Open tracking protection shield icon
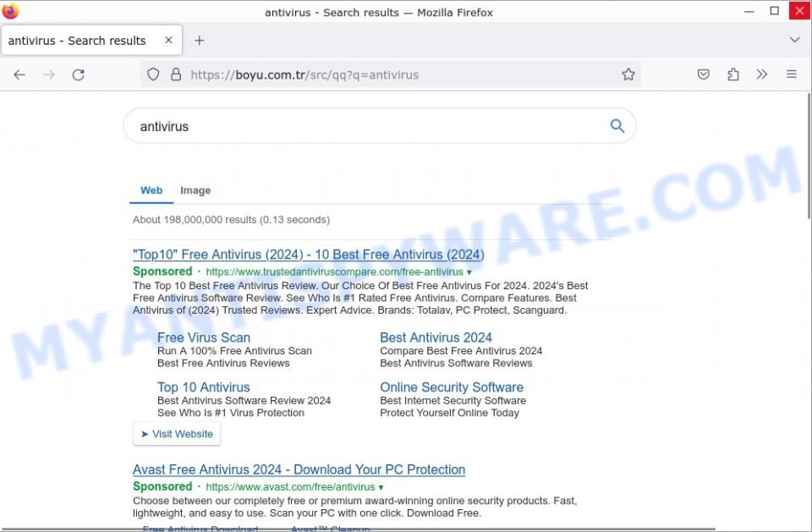Screen dimensions: 812x532 pyautogui.click(x=153, y=74)
